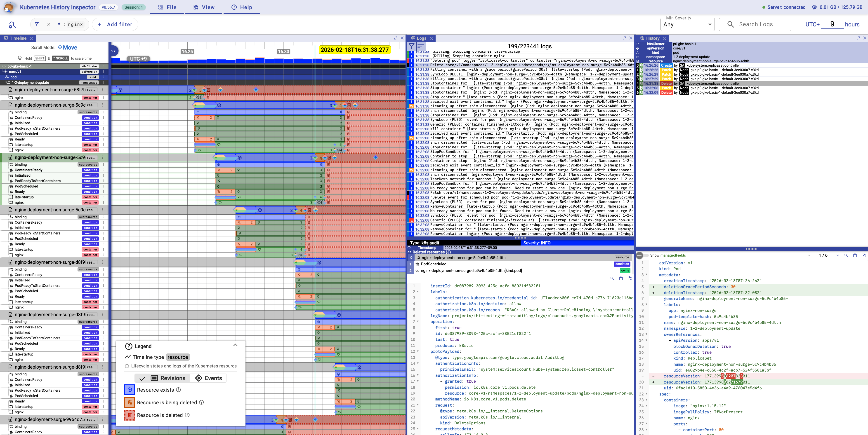
Task: Open the p0-gke-basic-1 row kebab menu
Action: point(104,66)
